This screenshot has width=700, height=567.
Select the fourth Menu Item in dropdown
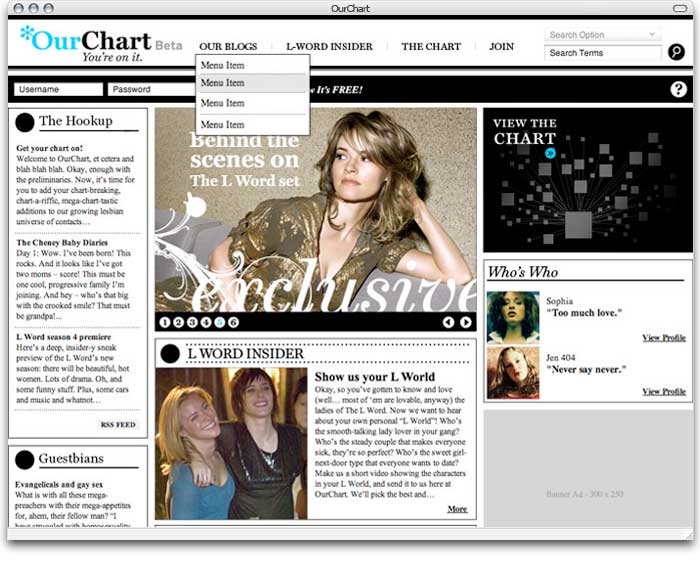coord(252,125)
